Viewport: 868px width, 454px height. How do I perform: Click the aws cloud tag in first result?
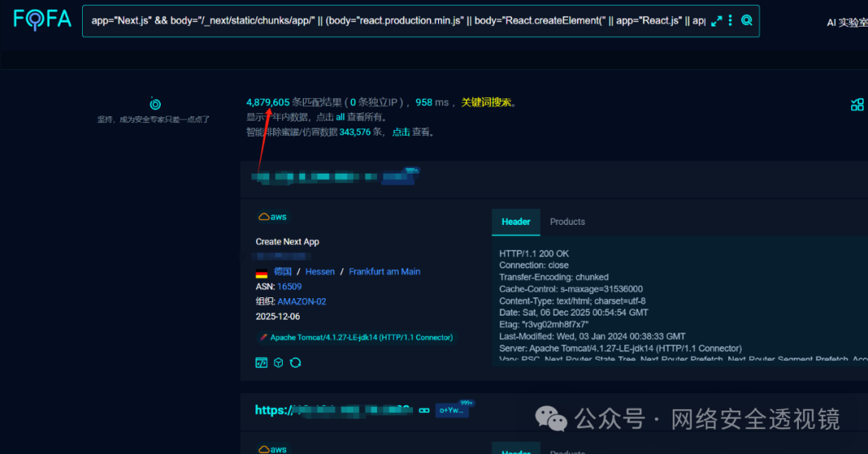click(272, 217)
